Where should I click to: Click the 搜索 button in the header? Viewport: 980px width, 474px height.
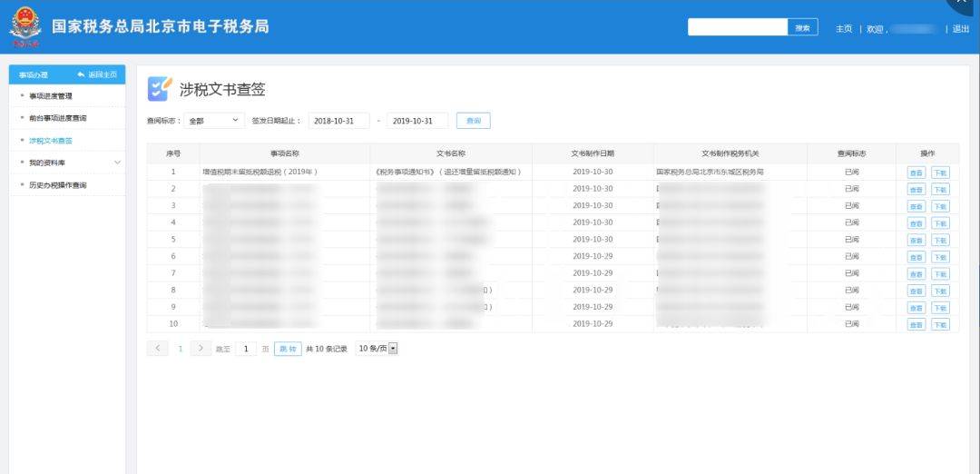click(x=802, y=28)
